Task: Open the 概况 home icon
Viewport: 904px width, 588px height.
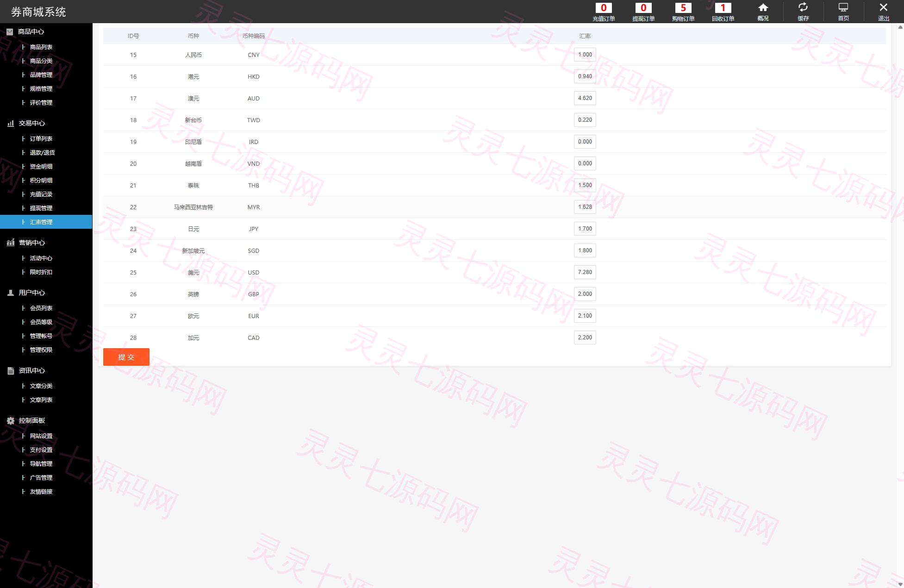Action: point(763,7)
